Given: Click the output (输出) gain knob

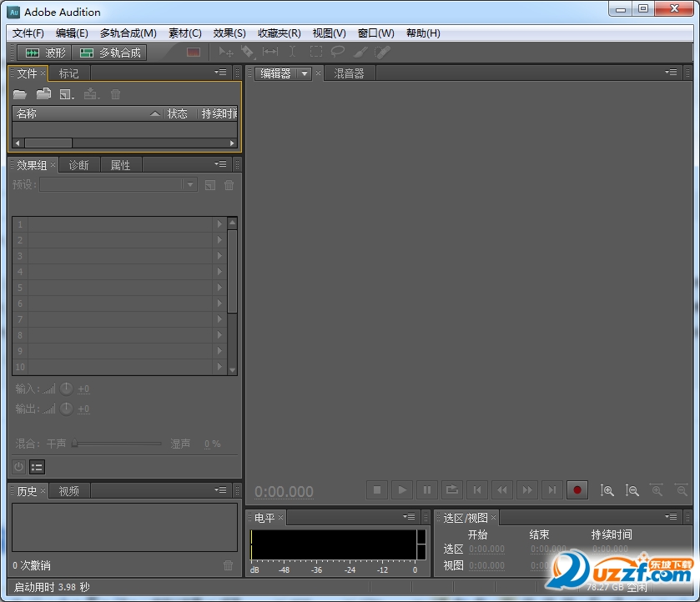Looking at the screenshot, I should (66, 409).
